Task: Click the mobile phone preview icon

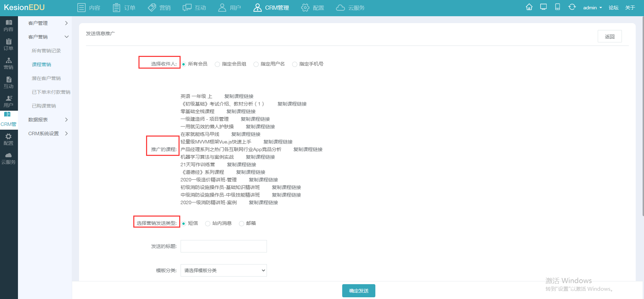Action: [x=558, y=7]
